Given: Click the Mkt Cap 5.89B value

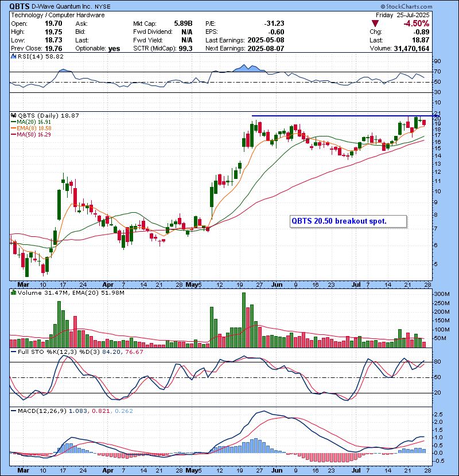Looking at the screenshot, I should click(x=183, y=24).
